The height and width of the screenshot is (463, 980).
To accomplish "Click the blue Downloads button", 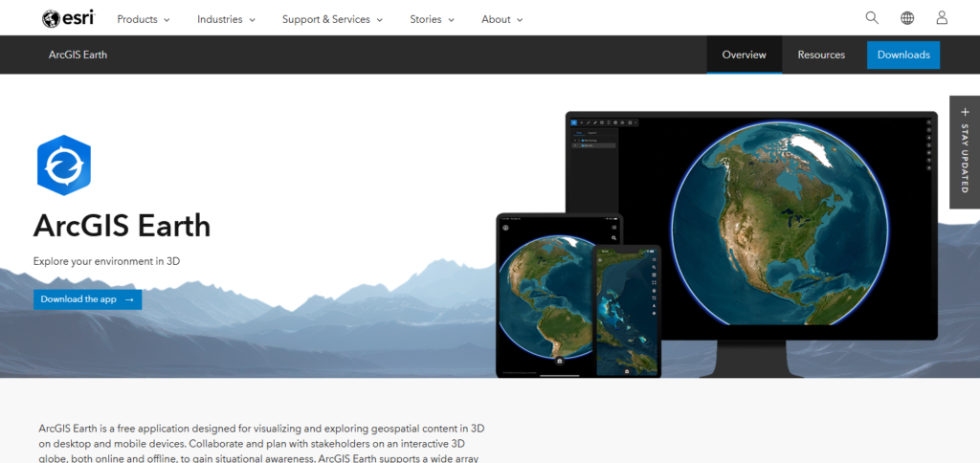I will point(903,55).
